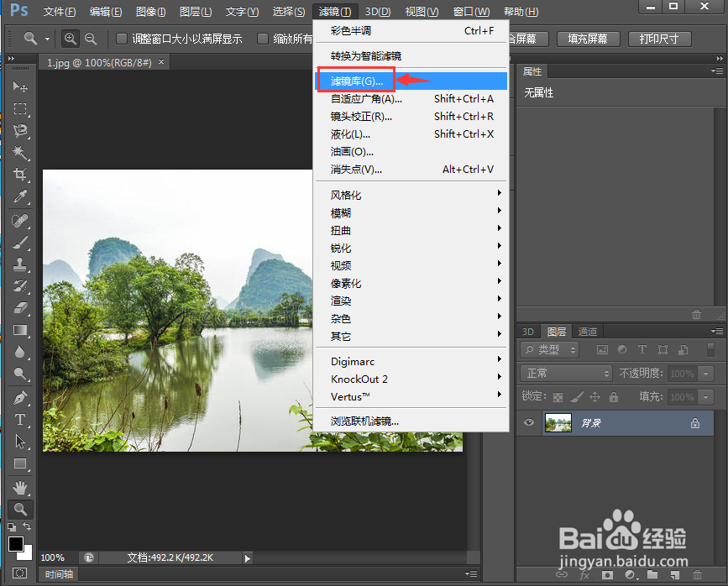Enable lock transparent pixels on the layer
The height and width of the screenshot is (586, 728).
557,396
